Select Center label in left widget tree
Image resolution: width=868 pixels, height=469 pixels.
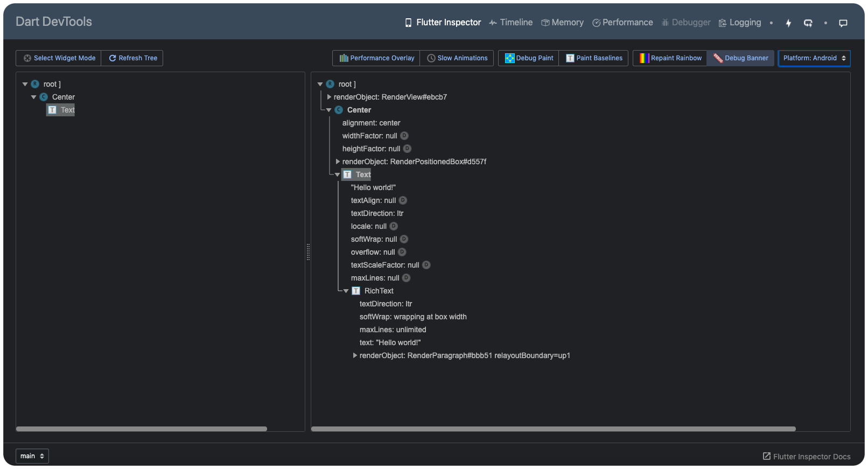pos(64,97)
